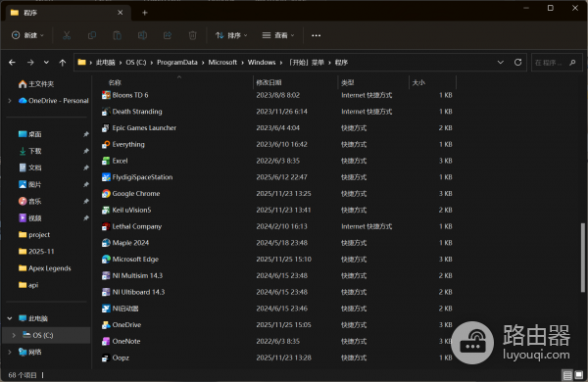Screen dimensions: 588x382
Task: Navigate to ProgramData in breadcrumb
Action: pos(177,63)
